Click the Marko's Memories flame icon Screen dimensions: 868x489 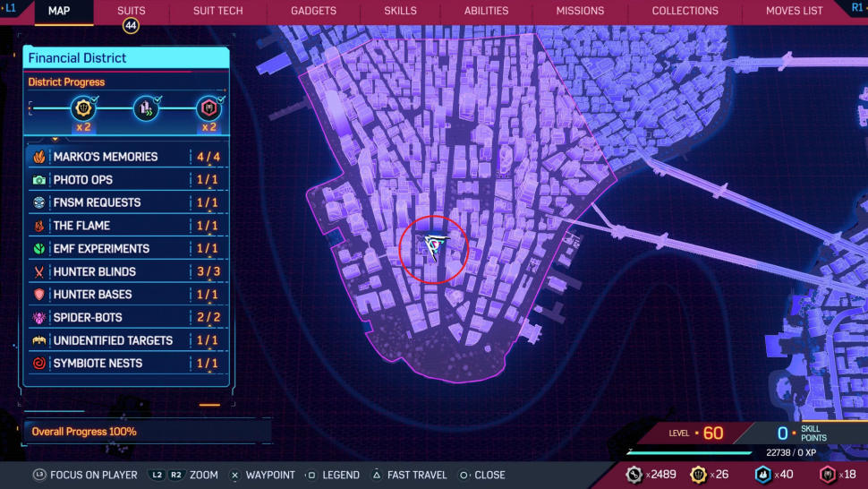[x=39, y=157]
